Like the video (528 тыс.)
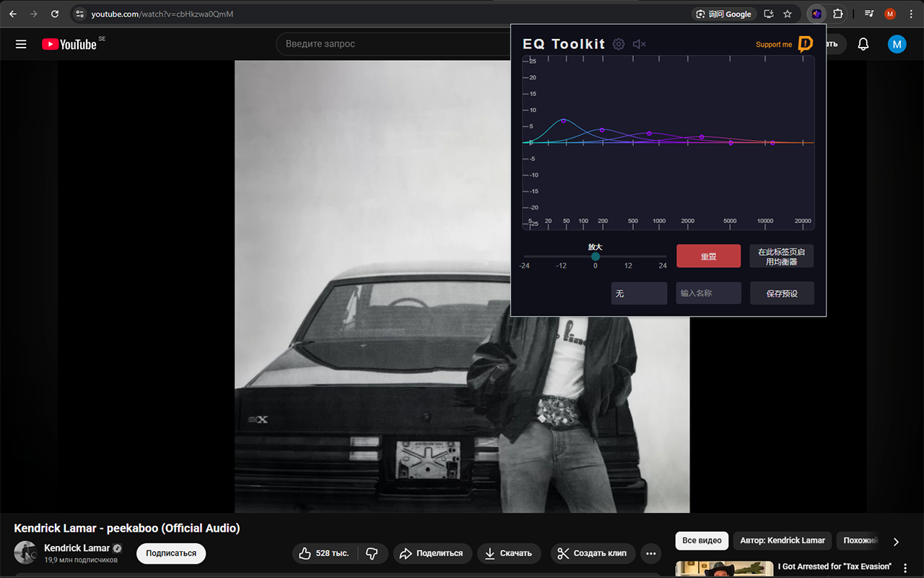Viewport: 924px width, 578px height. click(325, 553)
